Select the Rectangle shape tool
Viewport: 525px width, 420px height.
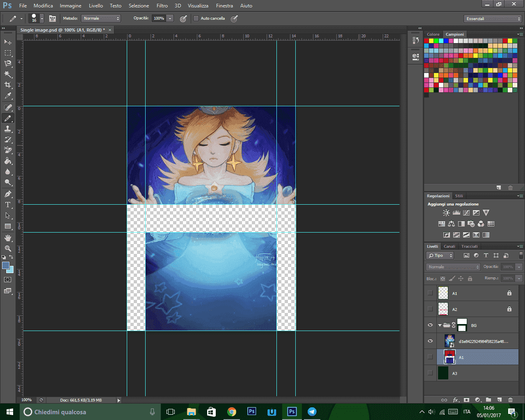pos(8,226)
